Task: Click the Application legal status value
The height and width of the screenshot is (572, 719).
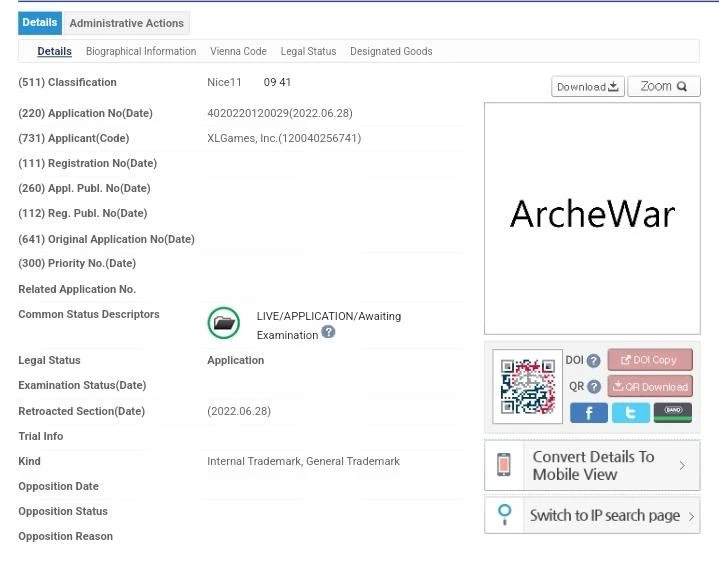Action: (x=236, y=361)
